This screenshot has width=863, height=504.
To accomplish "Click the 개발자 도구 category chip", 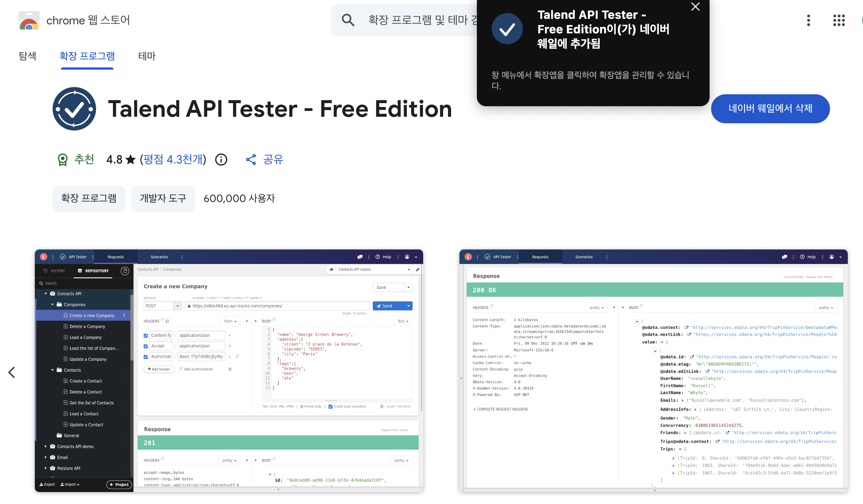I will 163,198.
